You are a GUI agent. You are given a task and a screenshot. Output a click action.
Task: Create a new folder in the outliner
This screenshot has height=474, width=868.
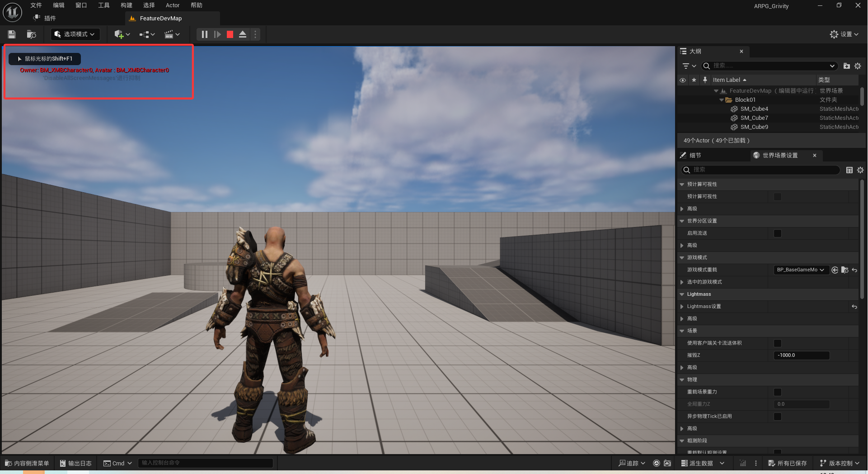coord(847,66)
